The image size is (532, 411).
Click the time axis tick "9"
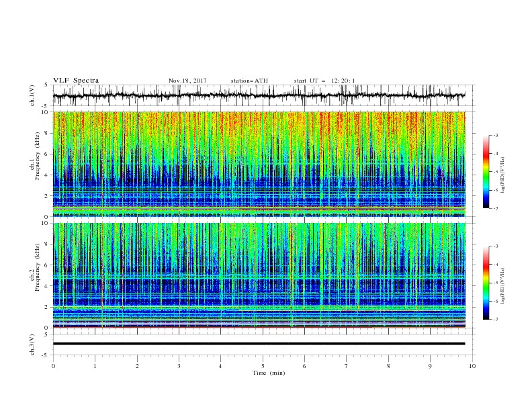(430, 366)
